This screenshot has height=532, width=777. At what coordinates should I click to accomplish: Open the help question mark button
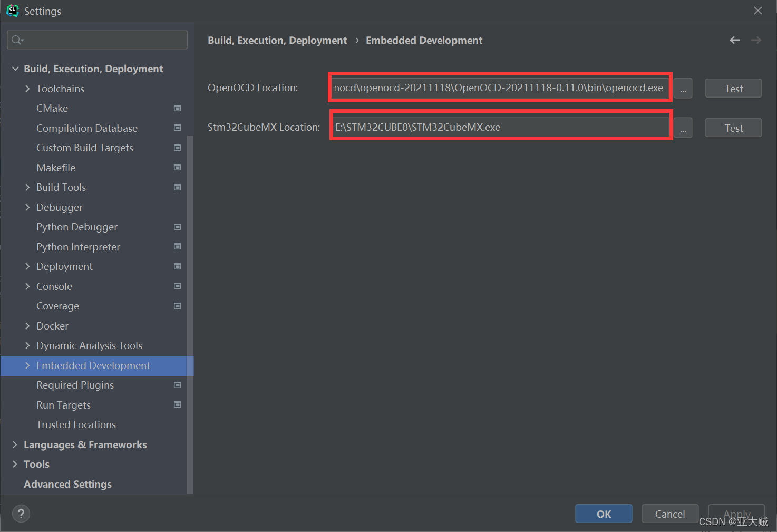(x=21, y=514)
